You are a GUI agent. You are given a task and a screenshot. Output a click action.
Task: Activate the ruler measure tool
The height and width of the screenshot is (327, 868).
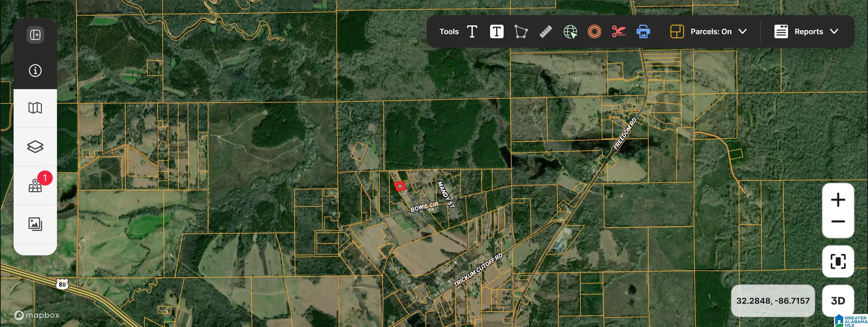coord(546,31)
